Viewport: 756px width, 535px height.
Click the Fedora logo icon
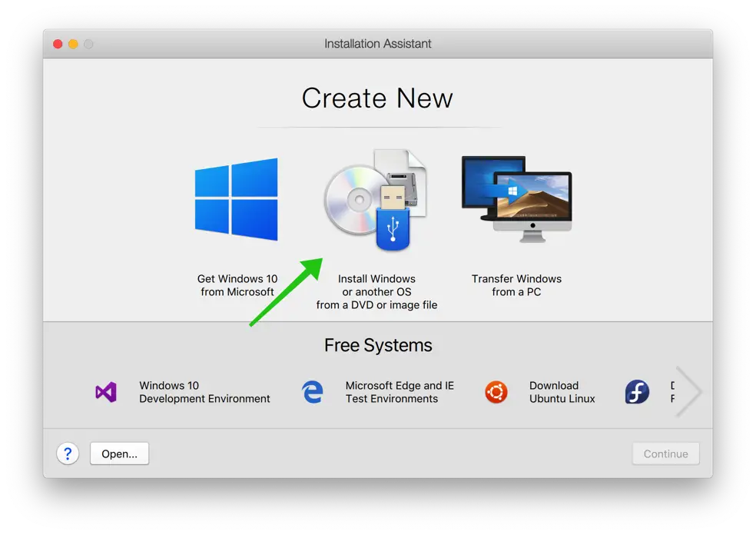tap(637, 392)
